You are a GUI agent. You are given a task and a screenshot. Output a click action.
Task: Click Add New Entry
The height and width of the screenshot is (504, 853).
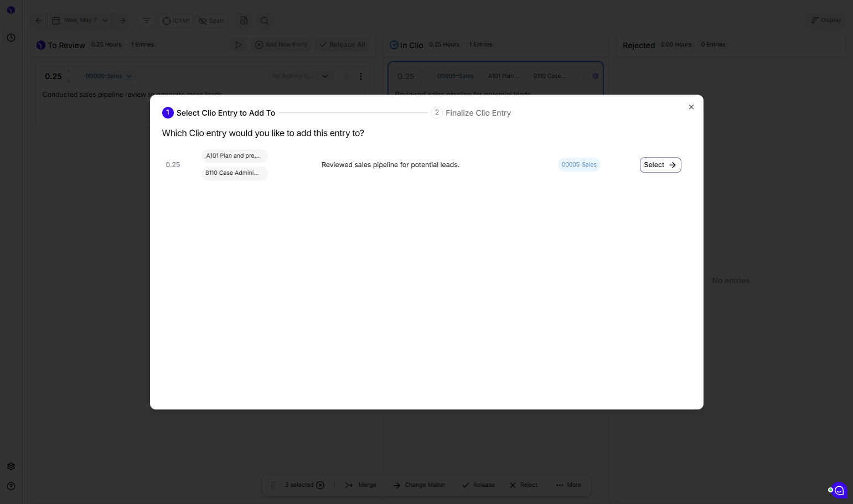pyautogui.click(x=281, y=45)
